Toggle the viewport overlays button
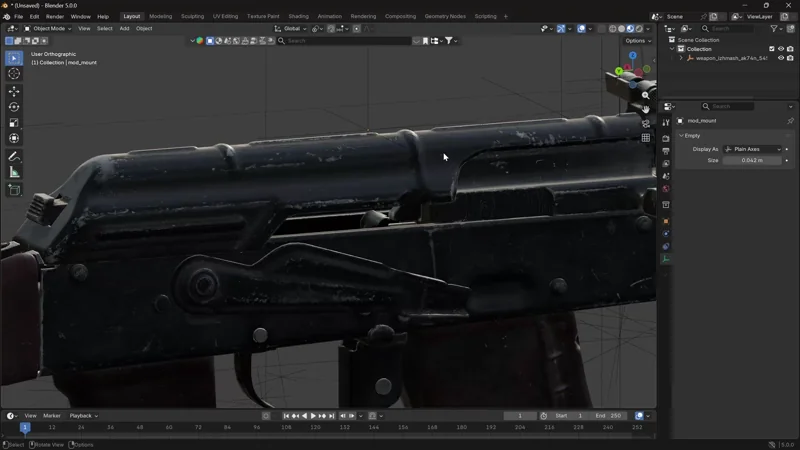The image size is (800, 450). coord(581,29)
